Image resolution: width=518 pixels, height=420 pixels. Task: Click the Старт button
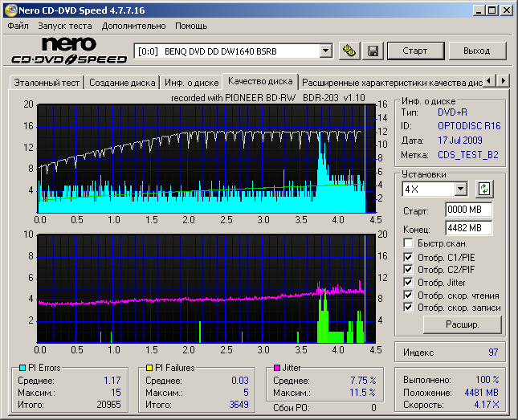click(415, 51)
